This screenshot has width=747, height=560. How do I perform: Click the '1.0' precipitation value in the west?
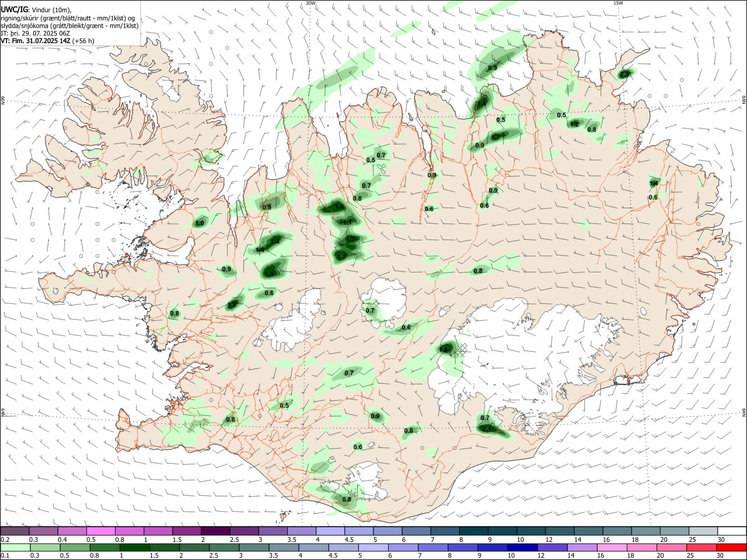200,223
